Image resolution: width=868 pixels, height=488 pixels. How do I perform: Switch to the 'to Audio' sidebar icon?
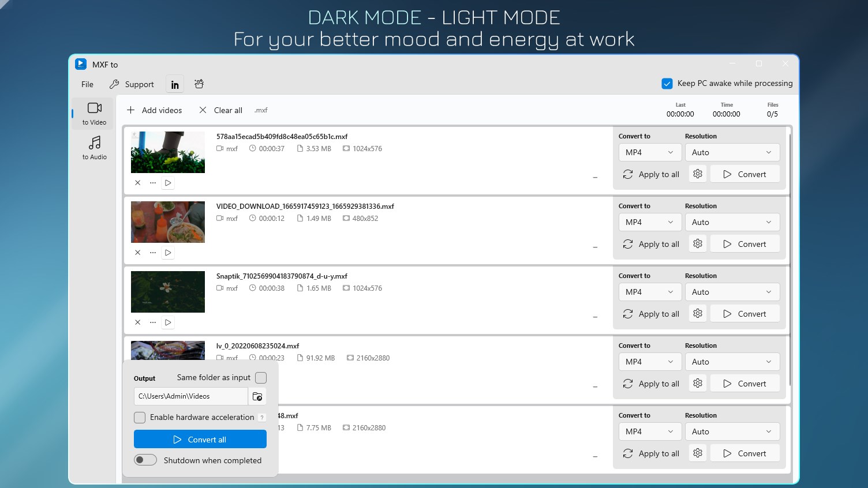[x=94, y=148]
